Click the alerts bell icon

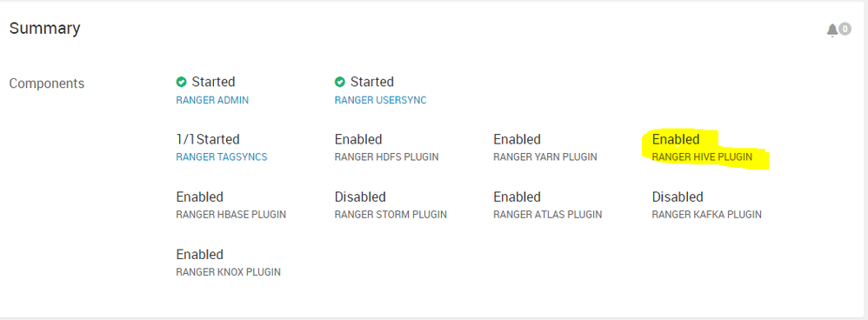832,30
